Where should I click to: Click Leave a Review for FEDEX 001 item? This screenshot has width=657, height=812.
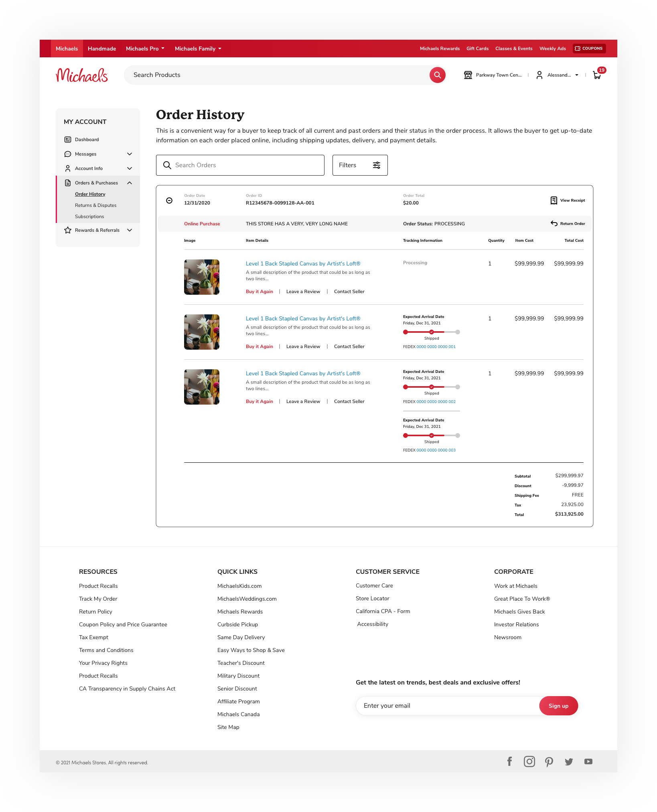click(303, 346)
